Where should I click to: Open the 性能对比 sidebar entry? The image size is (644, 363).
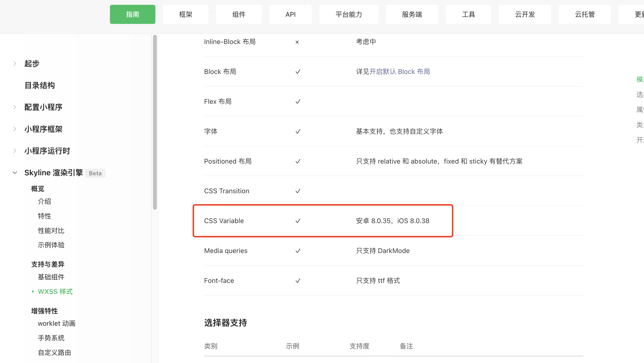point(51,231)
